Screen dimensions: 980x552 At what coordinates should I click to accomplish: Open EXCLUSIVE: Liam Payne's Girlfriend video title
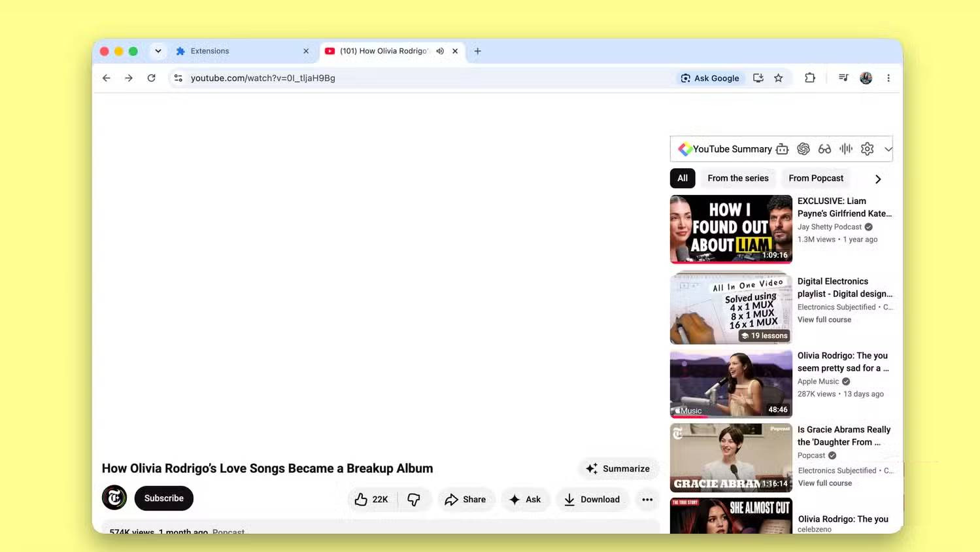[x=845, y=207]
